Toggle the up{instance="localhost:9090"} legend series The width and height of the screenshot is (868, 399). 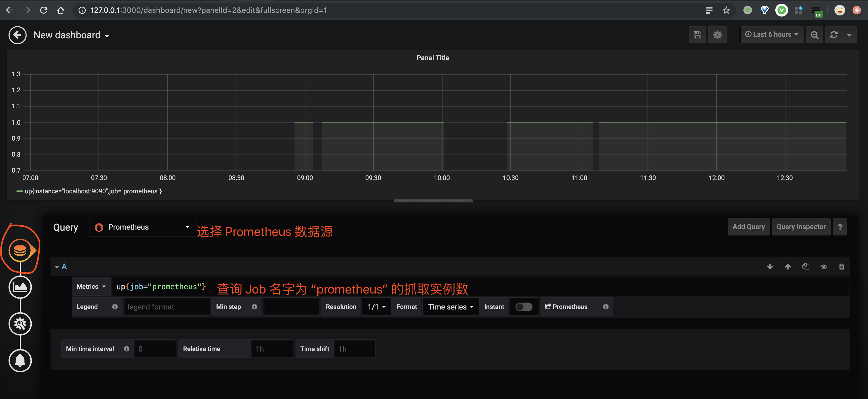pyautogui.click(x=89, y=191)
